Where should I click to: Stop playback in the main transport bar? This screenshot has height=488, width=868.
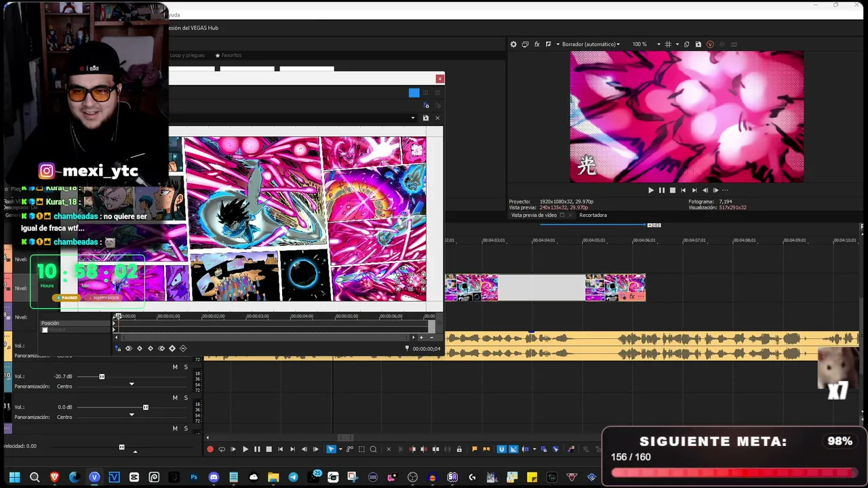pos(269,449)
